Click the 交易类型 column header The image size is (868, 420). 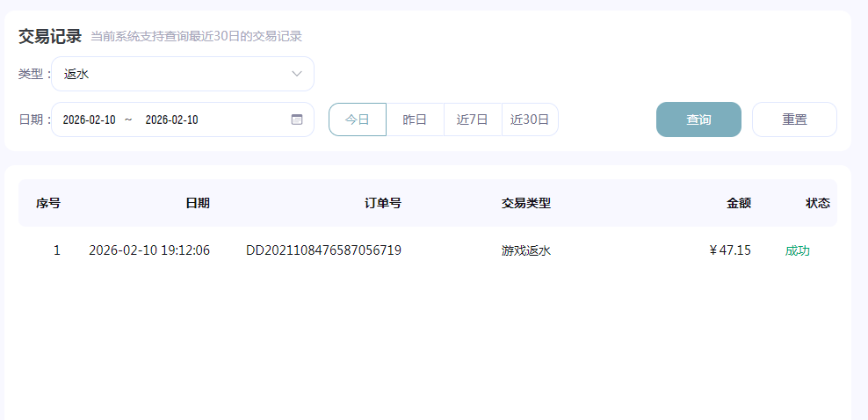pos(526,203)
